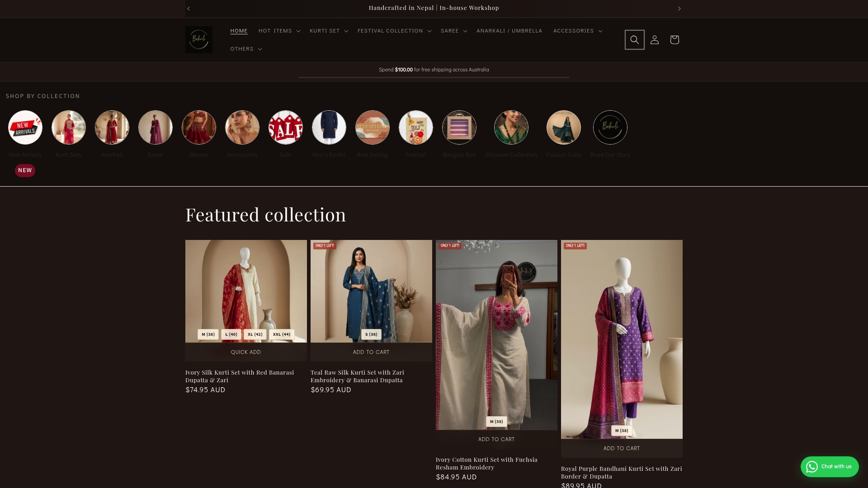This screenshot has width=868, height=488.
Task: Expand the Saree menu
Action: click(454, 31)
